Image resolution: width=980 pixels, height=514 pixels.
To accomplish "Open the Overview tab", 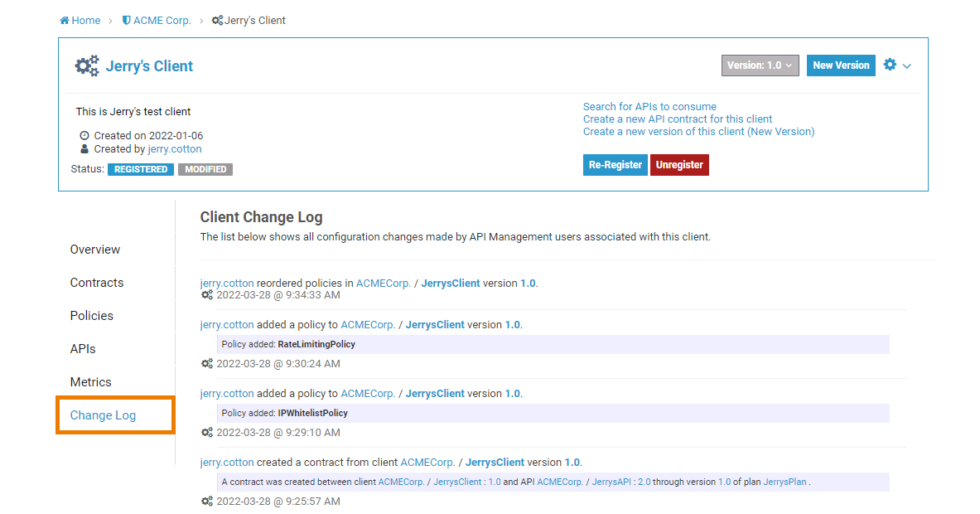I will point(95,250).
